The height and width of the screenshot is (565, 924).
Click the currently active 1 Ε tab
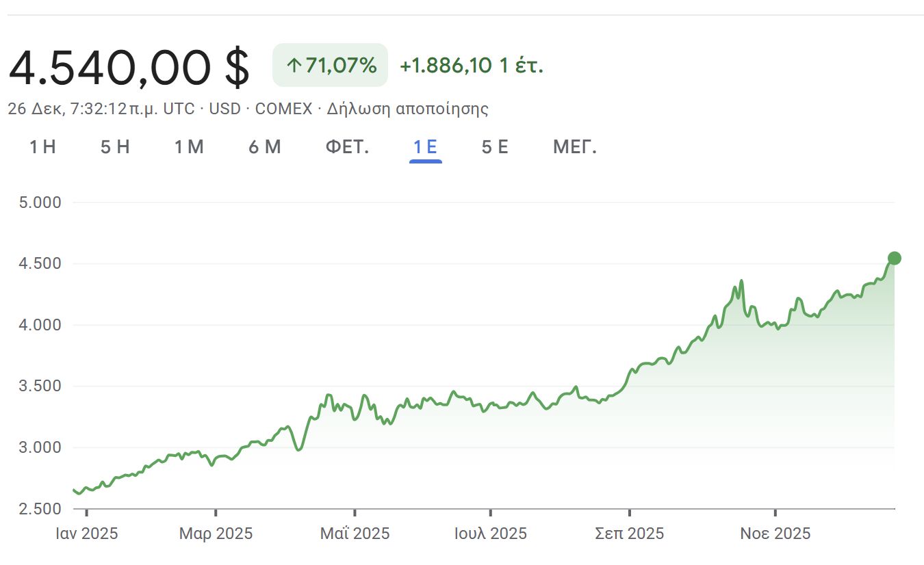[426, 146]
